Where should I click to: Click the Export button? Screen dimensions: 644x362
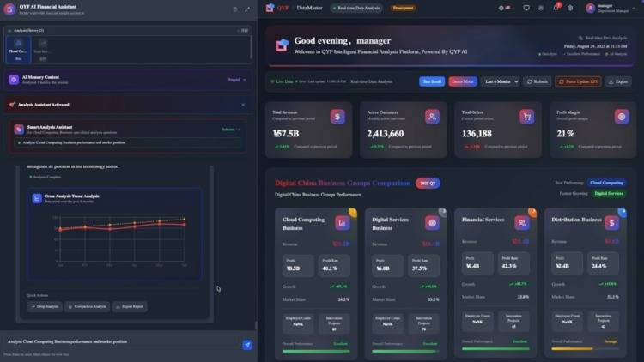pyautogui.click(x=617, y=81)
